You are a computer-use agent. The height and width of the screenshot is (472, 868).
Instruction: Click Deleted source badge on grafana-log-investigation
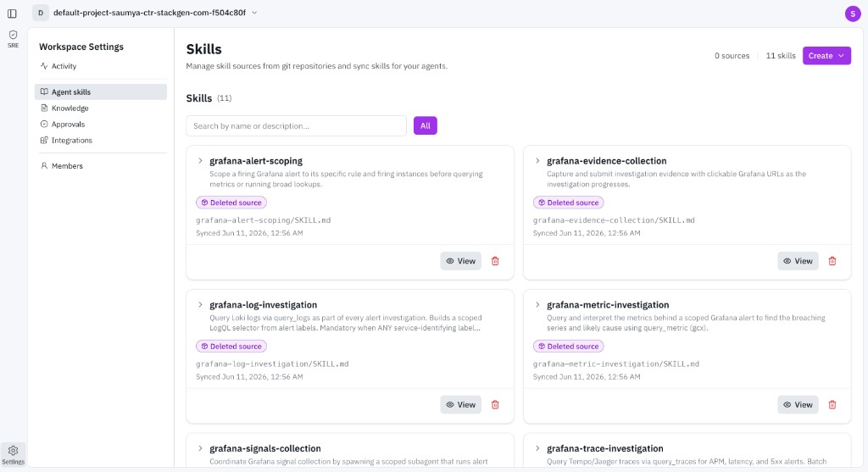tap(231, 347)
